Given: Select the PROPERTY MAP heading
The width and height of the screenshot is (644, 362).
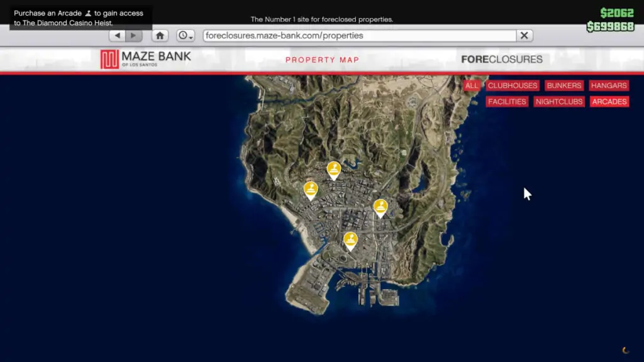Looking at the screenshot, I should pos(323,60).
